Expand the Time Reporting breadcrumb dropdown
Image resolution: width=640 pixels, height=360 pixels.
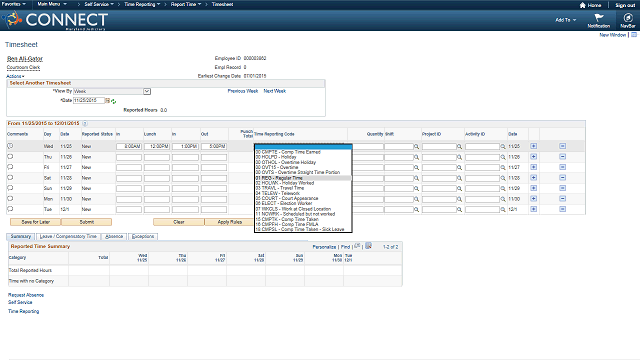[142, 4]
